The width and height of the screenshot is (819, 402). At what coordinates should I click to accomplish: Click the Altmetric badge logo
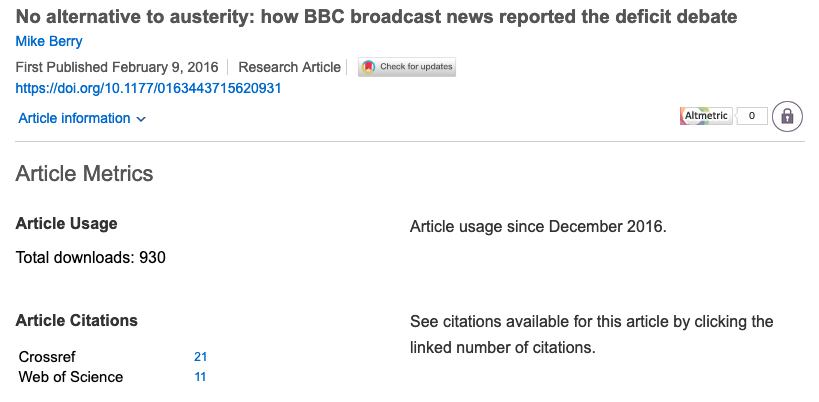(x=707, y=116)
